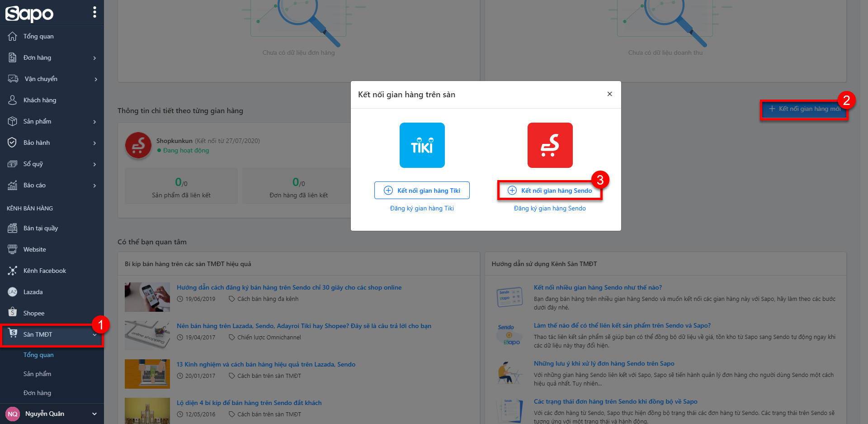
Task: Collapse the Sàn TMĐT submenu chevron
Action: pyautogui.click(x=94, y=335)
